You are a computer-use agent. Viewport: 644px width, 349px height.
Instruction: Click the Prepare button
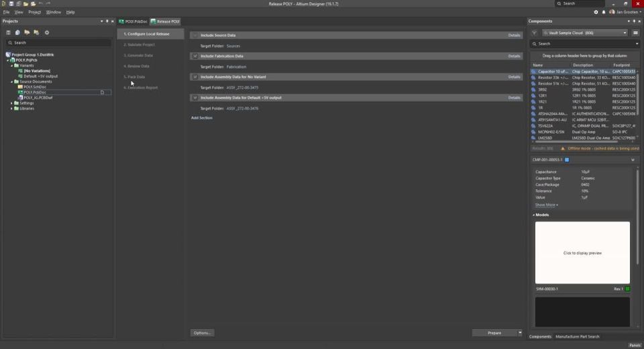coord(494,333)
